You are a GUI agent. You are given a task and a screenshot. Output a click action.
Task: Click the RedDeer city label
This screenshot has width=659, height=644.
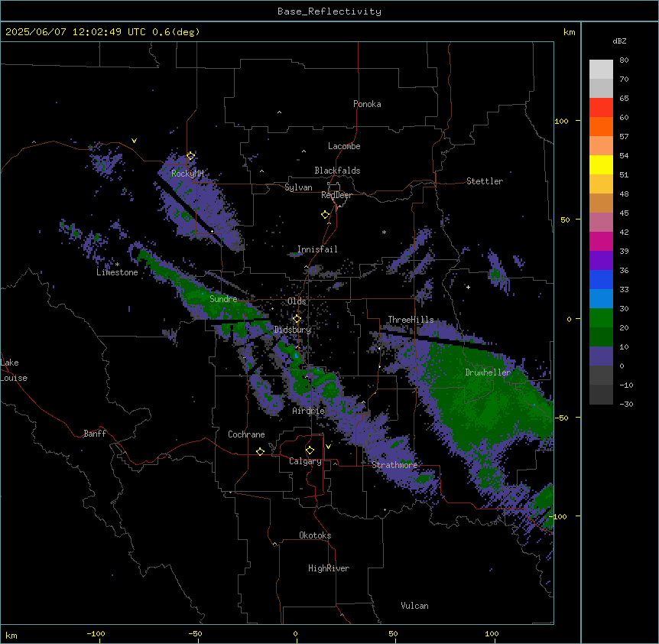pyautogui.click(x=336, y=195)
